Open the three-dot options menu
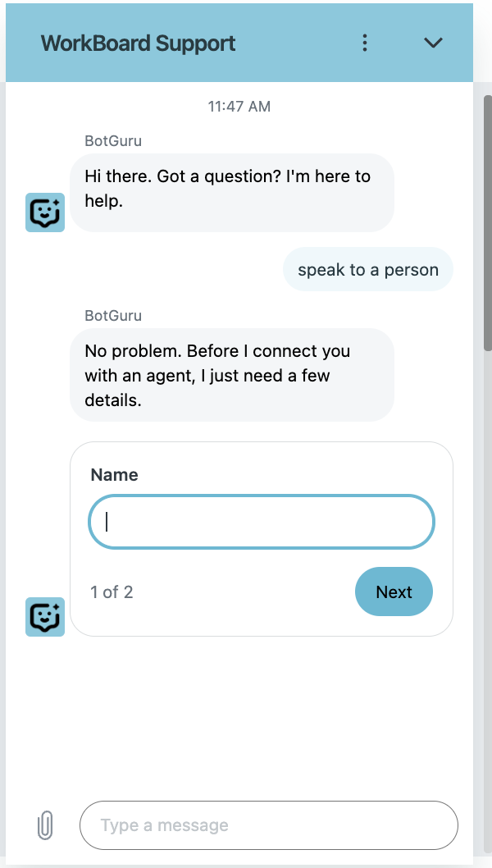This screenshot has height=868, width=492. tap(365, 43)
